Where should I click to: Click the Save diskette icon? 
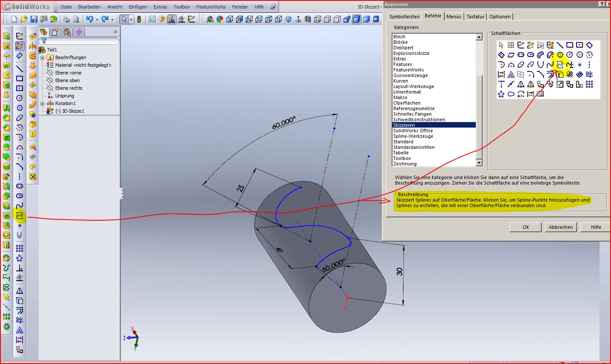point(34,19)
